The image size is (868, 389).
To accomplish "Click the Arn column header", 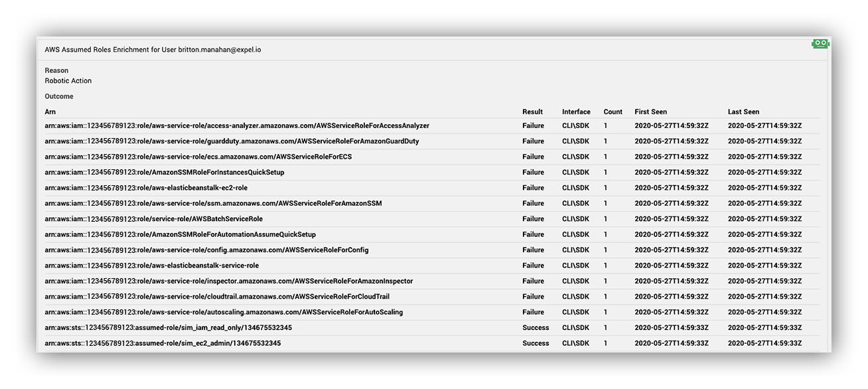I will (50, 112).
